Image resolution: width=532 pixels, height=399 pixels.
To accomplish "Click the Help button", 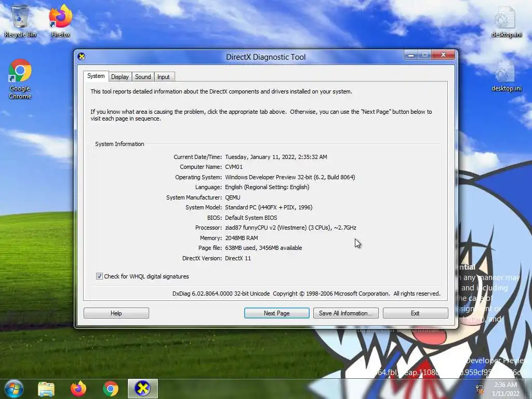I will 116,313.
